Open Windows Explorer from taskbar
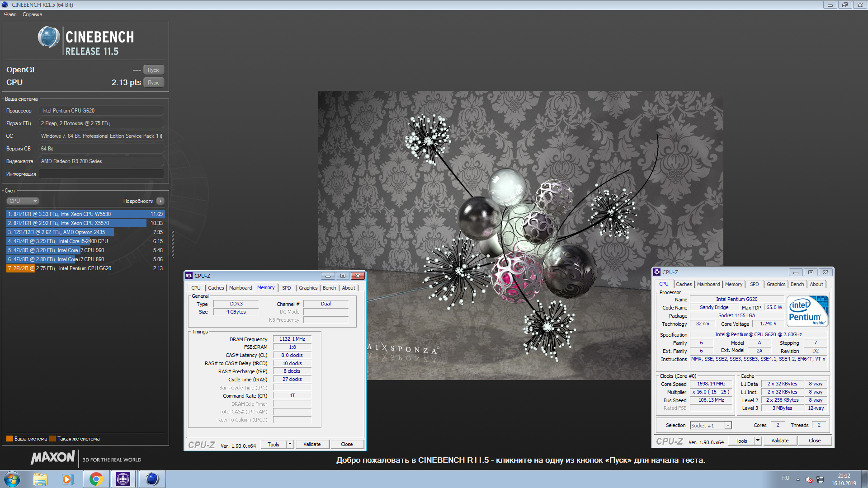This screenshot has width=868, height=488. 40,479
